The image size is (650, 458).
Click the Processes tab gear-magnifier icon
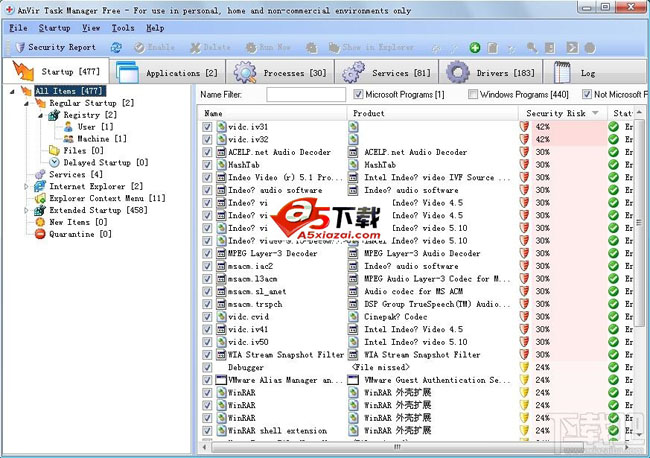pos(245,72)
